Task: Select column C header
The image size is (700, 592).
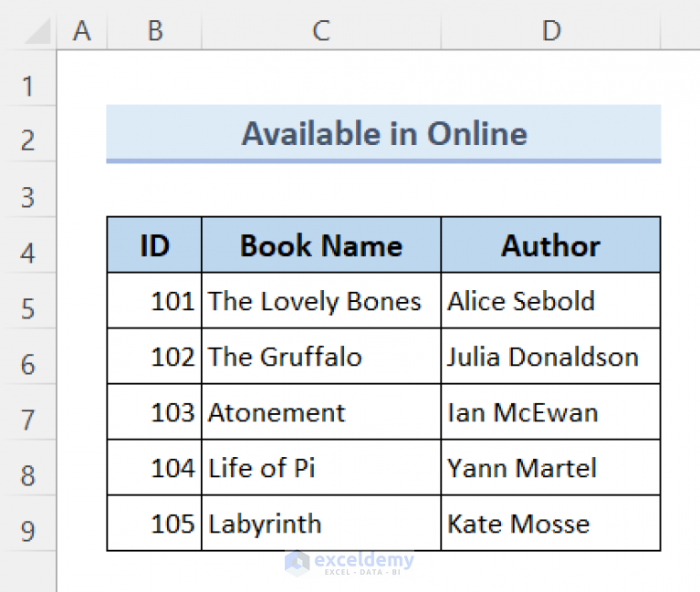Action: (x=320, y=31)
